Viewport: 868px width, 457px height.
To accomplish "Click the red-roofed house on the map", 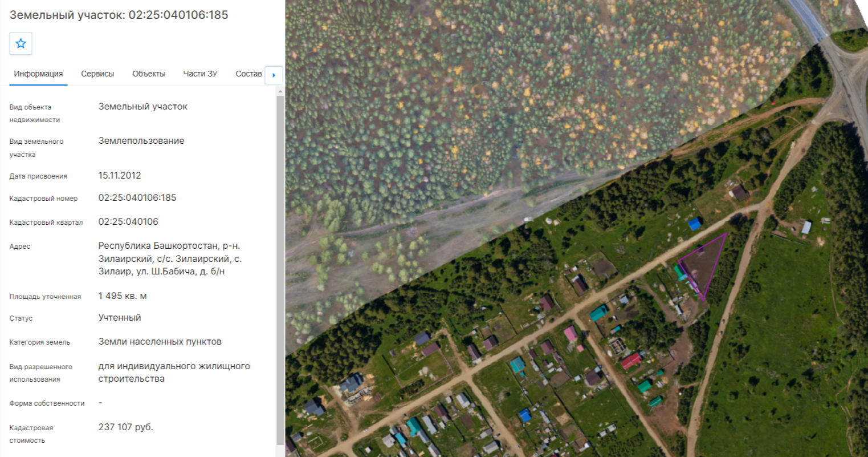I will (631, 361).
